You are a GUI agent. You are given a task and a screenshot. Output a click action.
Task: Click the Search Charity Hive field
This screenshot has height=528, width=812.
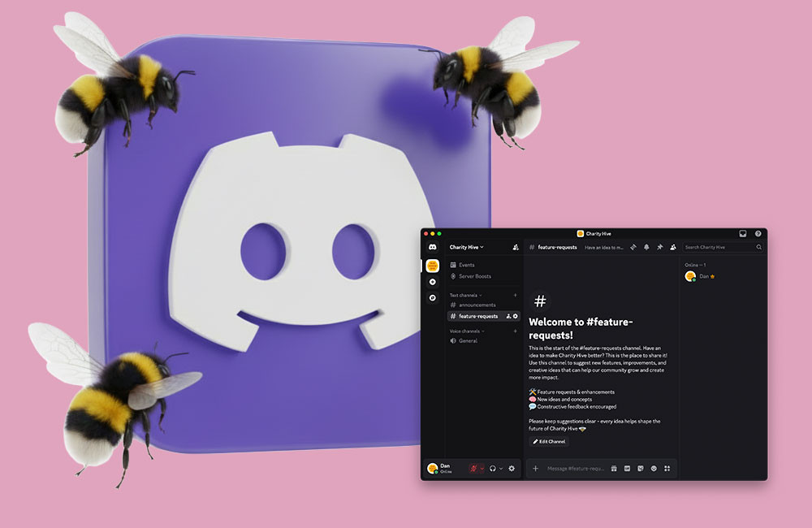pyautogui.click(x=719, y=246)
